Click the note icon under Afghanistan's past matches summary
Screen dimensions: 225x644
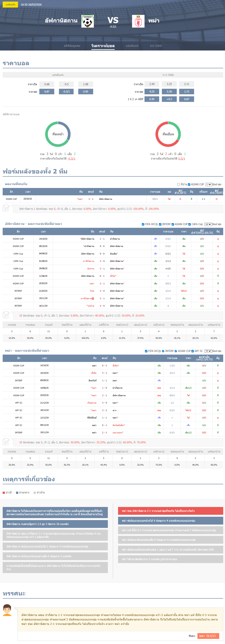pyautogui.click(x=6, y=315)
